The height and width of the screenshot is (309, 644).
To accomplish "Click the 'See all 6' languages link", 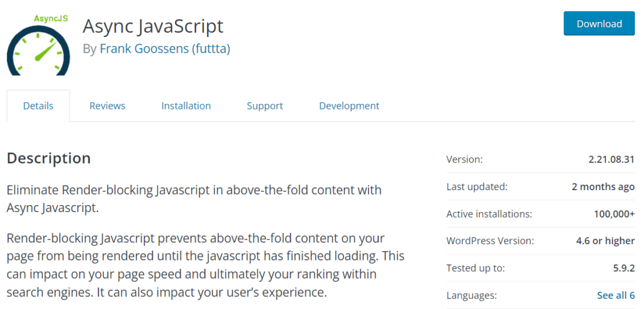I will pos(615,295).
